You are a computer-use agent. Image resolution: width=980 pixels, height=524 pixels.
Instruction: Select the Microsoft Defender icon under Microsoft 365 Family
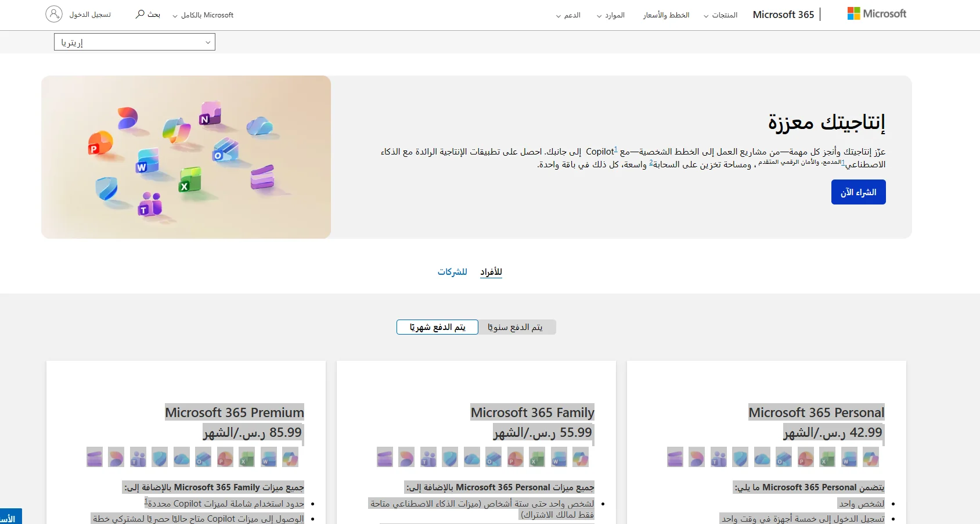(451, 457)
